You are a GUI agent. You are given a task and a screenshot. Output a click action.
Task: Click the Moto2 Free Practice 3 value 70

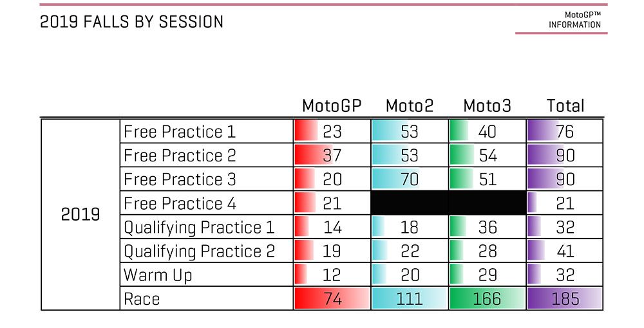point(410,179)
